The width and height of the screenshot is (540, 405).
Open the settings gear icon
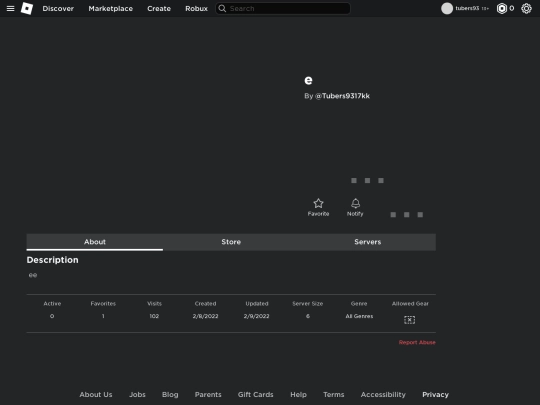click(526, 8)
